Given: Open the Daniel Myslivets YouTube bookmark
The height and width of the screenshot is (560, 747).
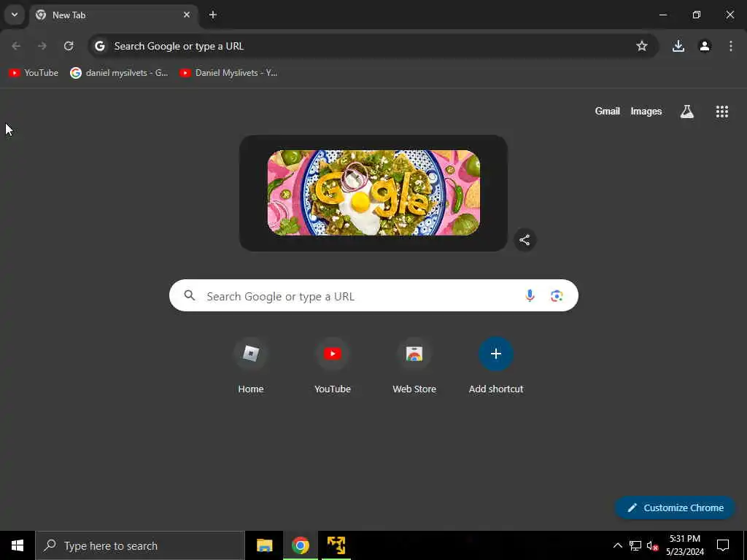Looking at the screenshot, I should pos(228,73).
